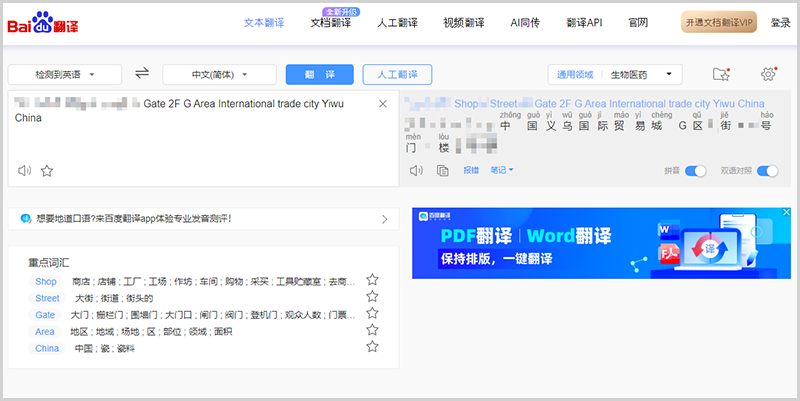The width and height of the screenshot is (800, 401).
Task: Click the Area keyword tag
Action: click(x=45, y=332)
